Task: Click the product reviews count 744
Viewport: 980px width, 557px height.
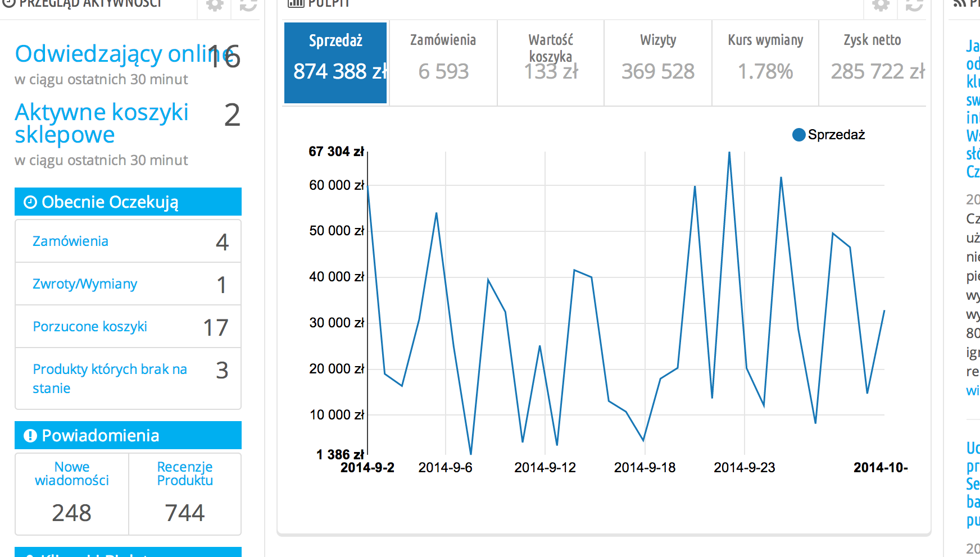Action: point(185,513)
